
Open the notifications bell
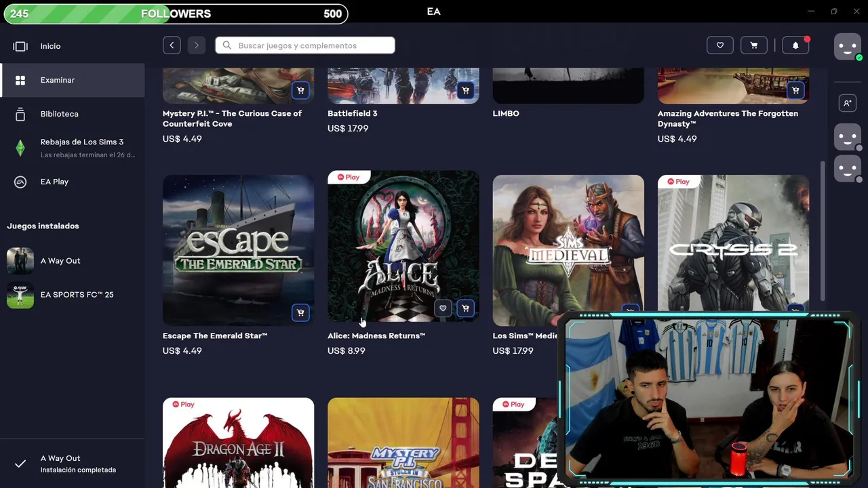click(x=795, y=45)
